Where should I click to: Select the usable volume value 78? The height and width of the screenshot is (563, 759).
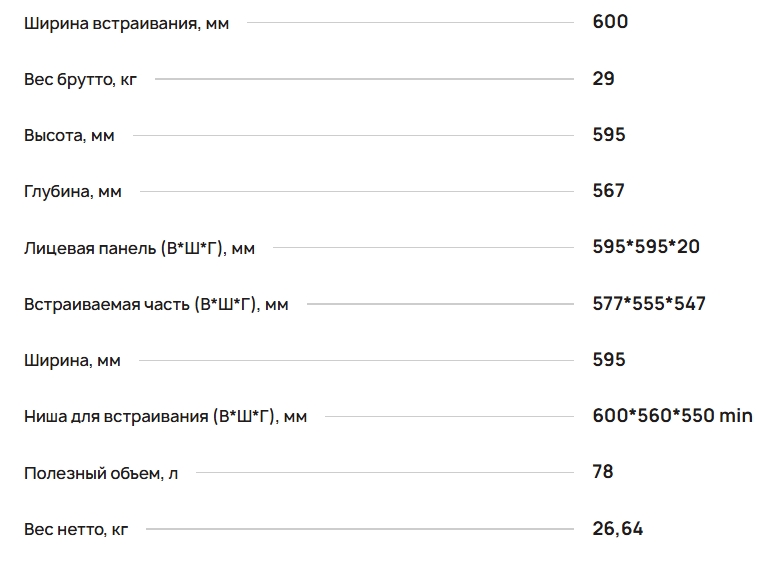pyautogui.click(x=603, y=471)
